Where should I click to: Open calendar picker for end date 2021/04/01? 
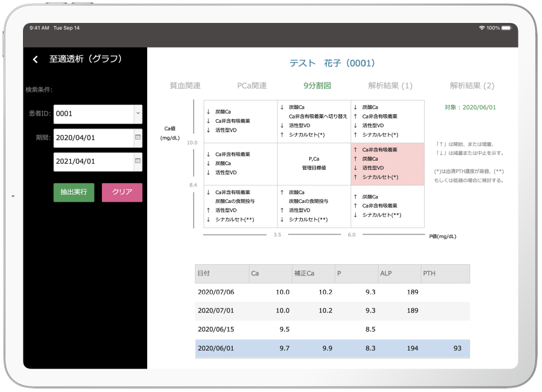137,162
